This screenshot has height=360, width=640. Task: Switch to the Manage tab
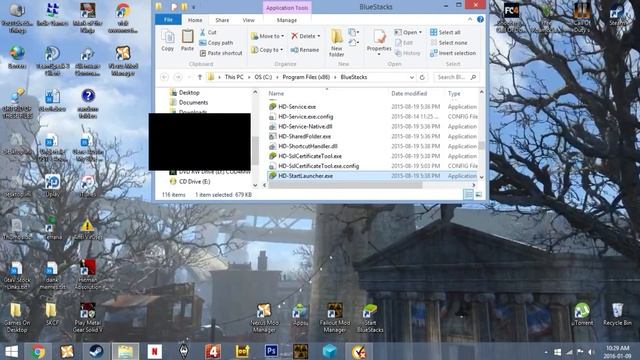pyautogui.click(x=287, y=20)
